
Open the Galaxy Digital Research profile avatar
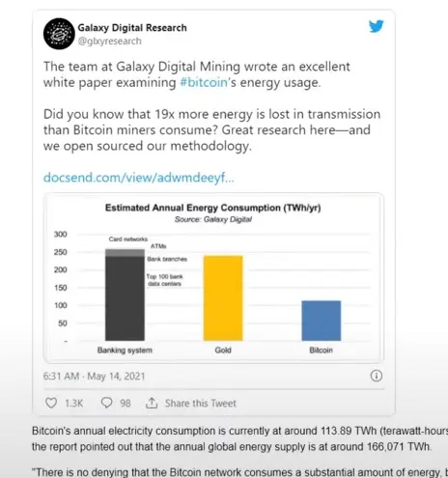59,34
